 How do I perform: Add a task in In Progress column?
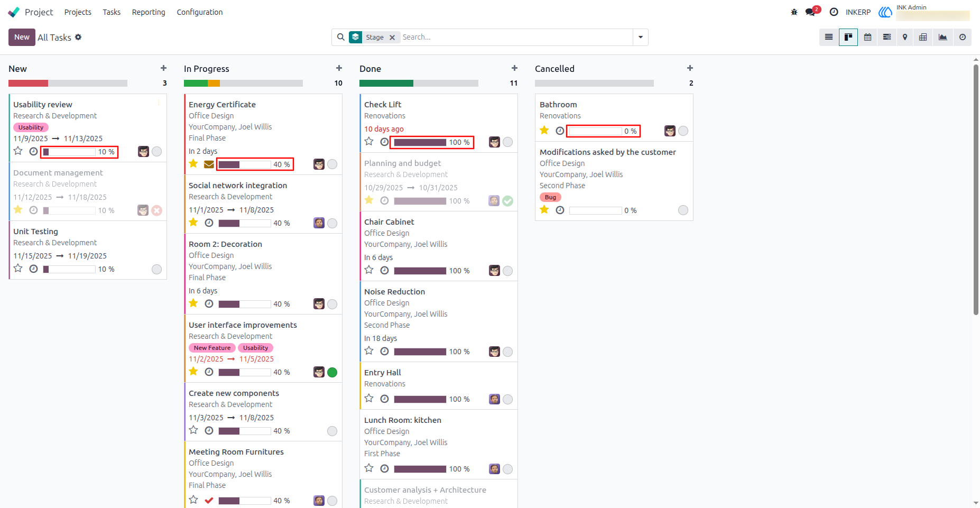pos(339,68)
